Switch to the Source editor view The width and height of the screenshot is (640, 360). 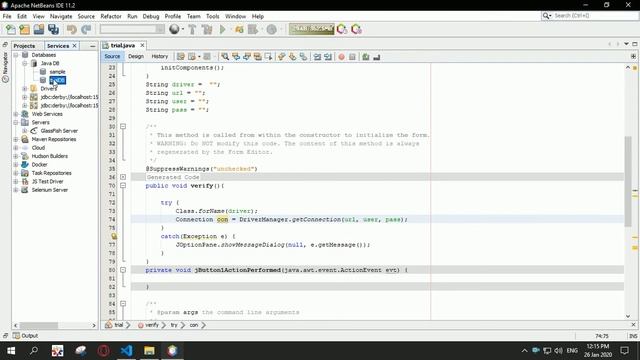112,56
